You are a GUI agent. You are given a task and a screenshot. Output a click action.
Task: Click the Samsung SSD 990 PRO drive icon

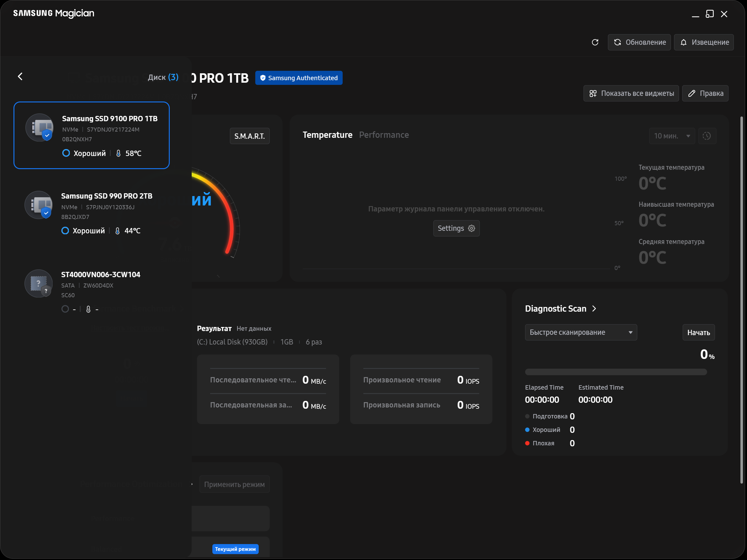(x=39, y=205)
